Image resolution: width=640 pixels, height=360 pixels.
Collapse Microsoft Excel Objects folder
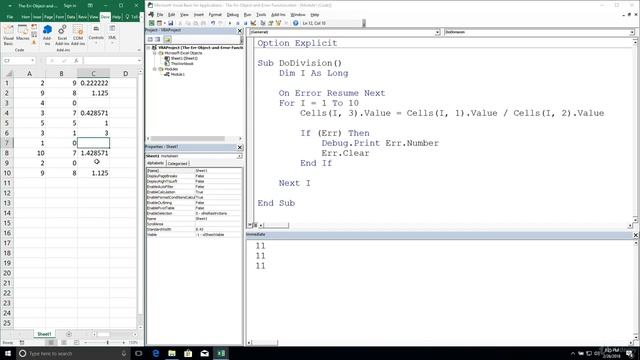(x=155, y=53)
